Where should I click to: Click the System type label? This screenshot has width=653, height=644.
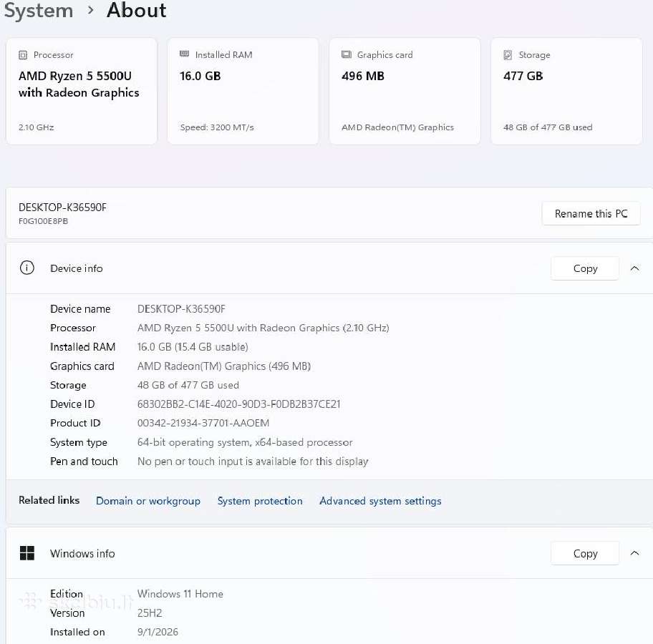[x=79, y=442]
